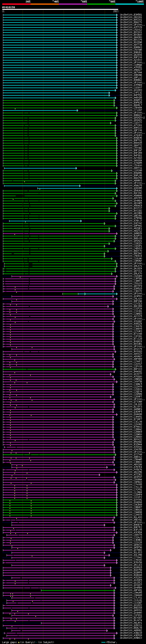The image size is (146, 644).
Task: Select label UniRef100_A2X910
Action: tap(131, 60)
